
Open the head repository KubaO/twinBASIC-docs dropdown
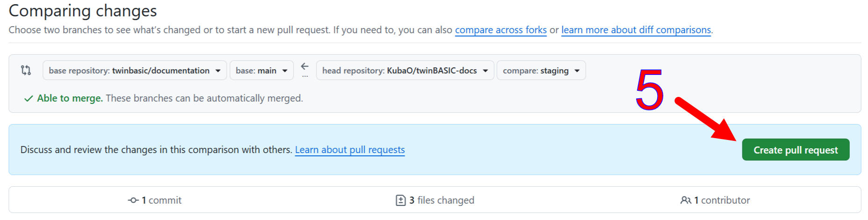pos(405,70)
